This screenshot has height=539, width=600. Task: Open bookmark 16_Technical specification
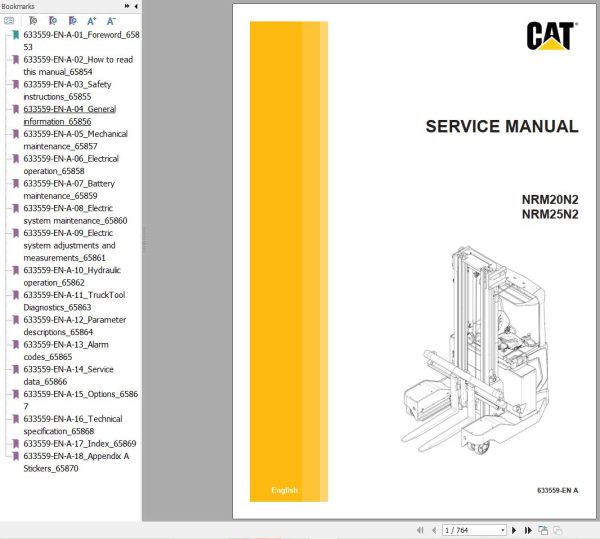[x=73, y=425]
